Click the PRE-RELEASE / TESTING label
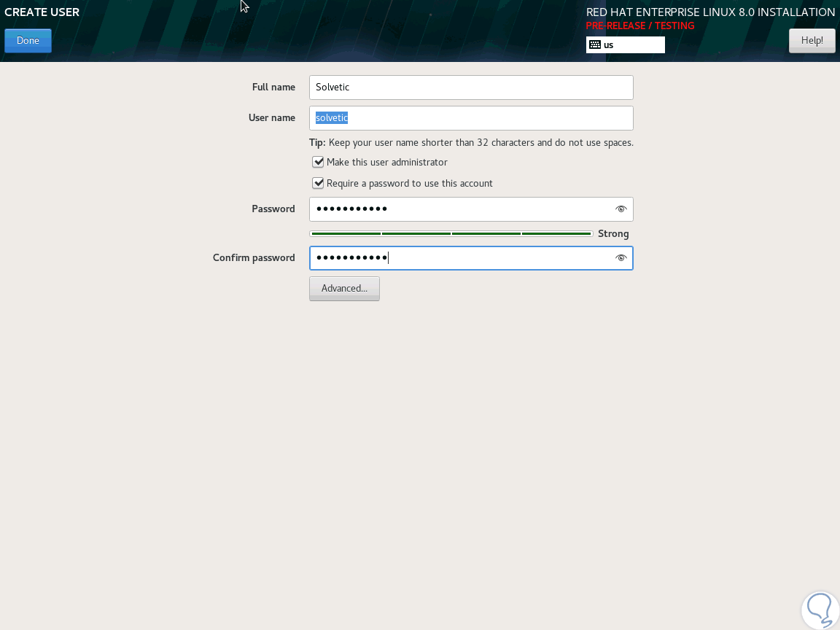 [640, 26]
